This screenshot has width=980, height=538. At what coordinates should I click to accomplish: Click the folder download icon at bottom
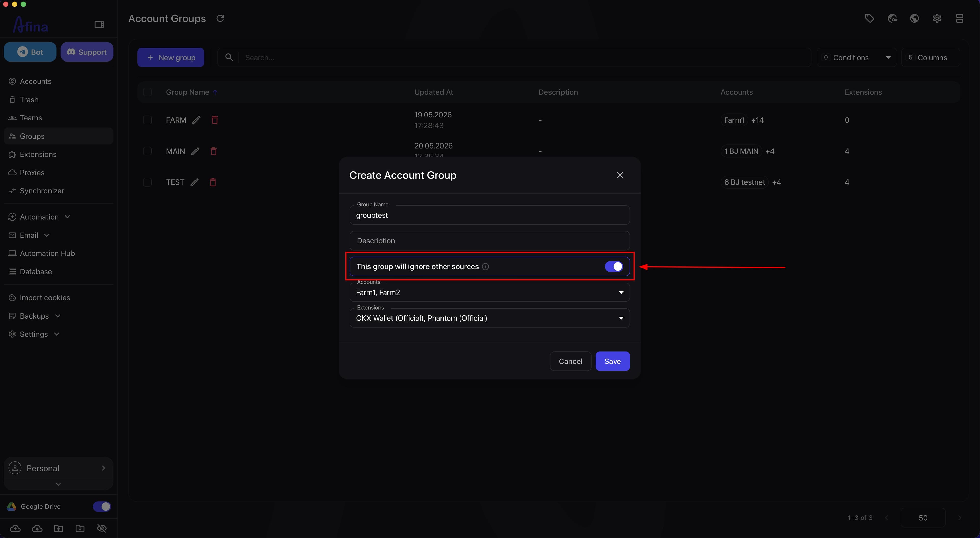80,529
